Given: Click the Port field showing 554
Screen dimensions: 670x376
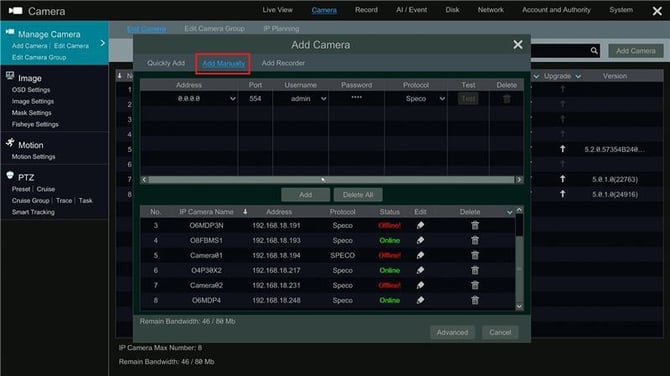Looking at the screenshot, I should [x=255, y=99].
